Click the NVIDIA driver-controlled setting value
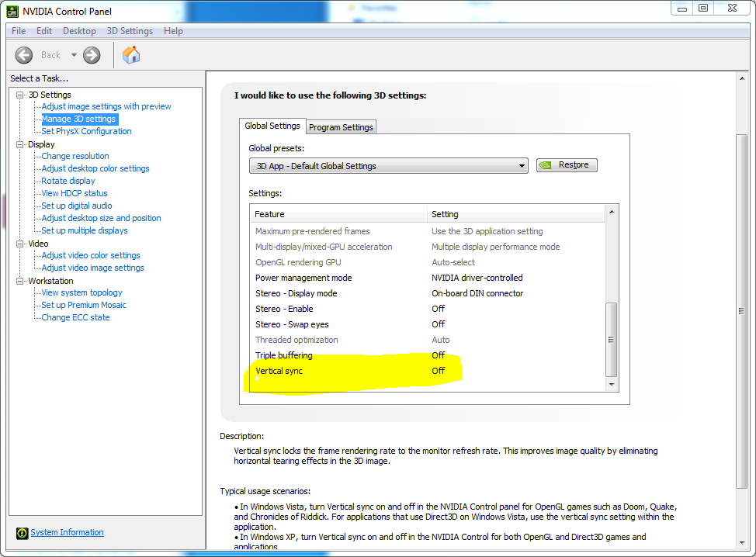This screenshot has width=756, height=557. [477, 278]
